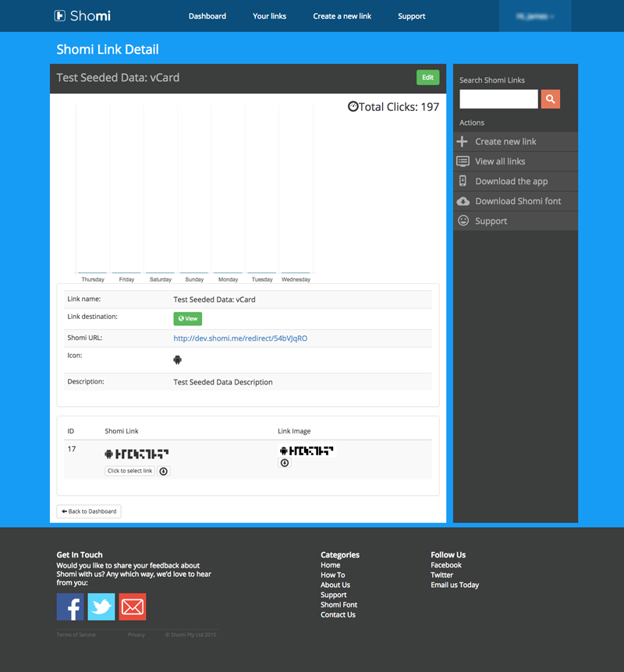Image resolution: width=624 pixels, height=672 pixels.
Task: Open Support in the top navigation
Action: click(411, 16)
